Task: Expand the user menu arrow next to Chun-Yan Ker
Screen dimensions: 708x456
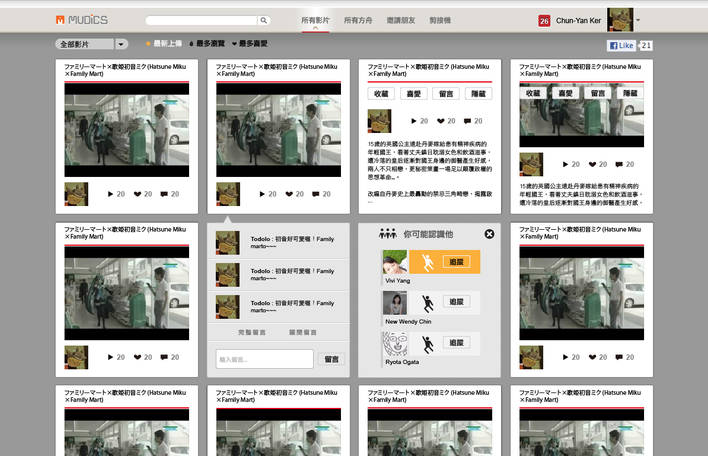Action: pyautogui.click(x=638, y=20)
